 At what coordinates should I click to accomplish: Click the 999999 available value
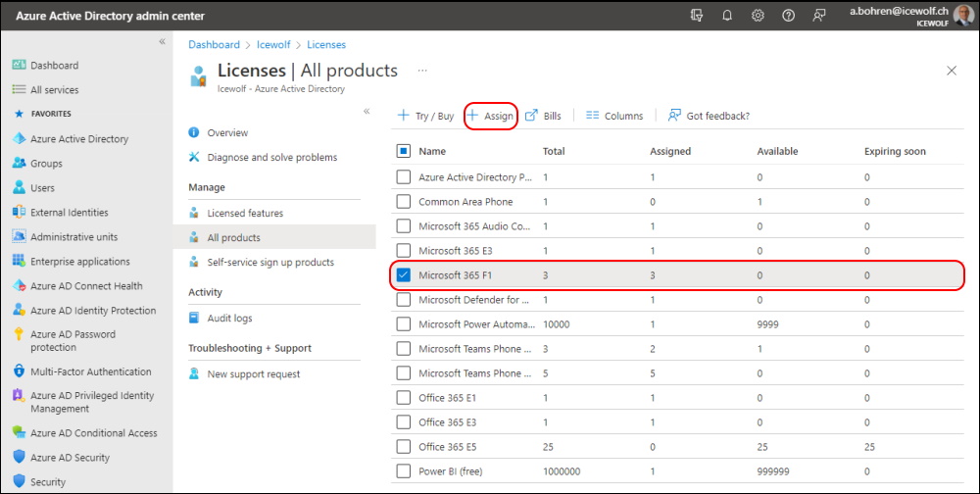(x=774, y=470)
